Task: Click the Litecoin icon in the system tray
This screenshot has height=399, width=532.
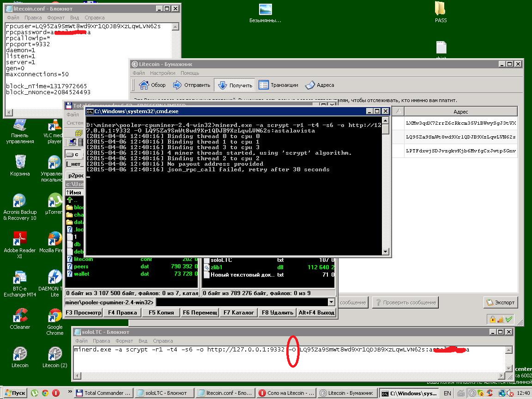Action: 472,393
